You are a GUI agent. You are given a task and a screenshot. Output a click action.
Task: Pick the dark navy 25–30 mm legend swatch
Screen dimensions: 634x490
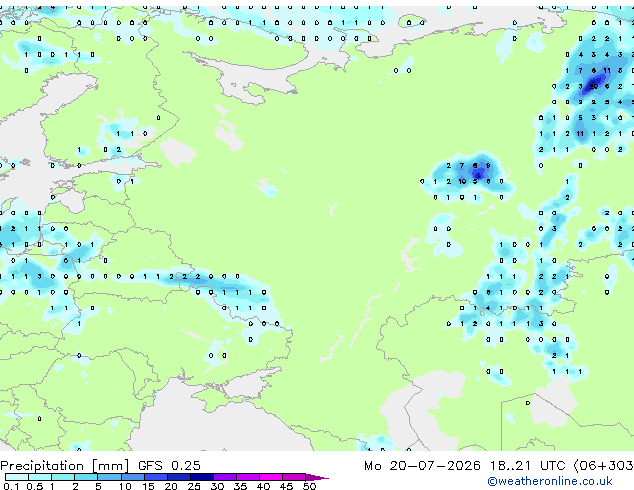click(202, 477)
